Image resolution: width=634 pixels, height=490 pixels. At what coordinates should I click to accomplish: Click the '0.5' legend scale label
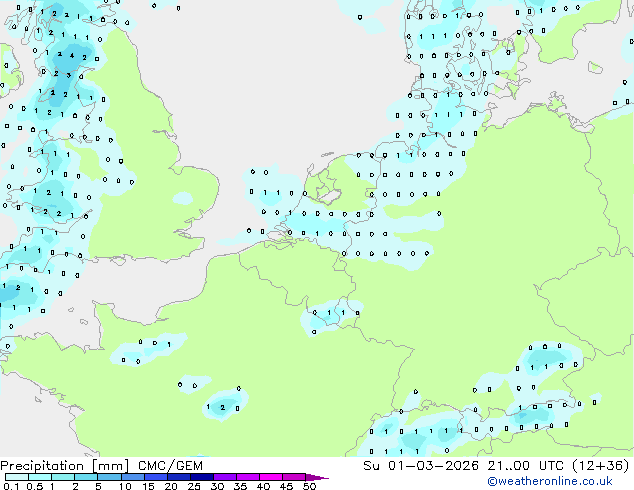click(x=34, y=486)
